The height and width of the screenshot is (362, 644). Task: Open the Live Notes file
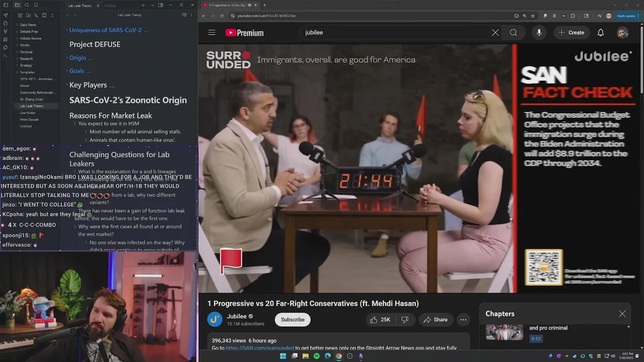(x=28, y=113)
